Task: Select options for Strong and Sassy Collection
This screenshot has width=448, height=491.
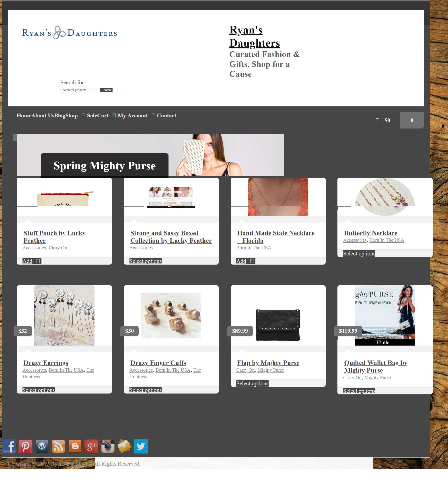Action: pos(145,261)
